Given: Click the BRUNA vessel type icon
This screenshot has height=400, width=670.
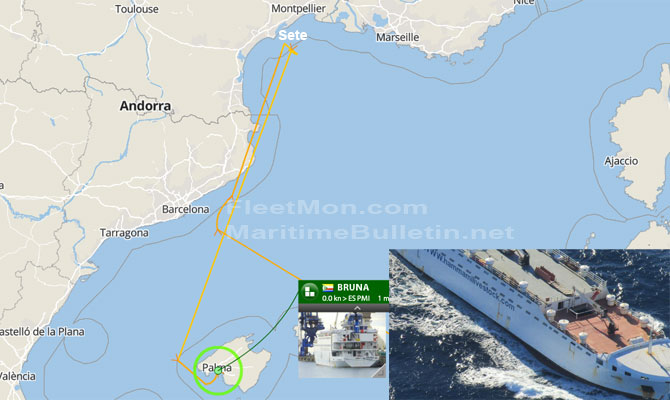Looking at the screenshot, I should pos(309,292).
